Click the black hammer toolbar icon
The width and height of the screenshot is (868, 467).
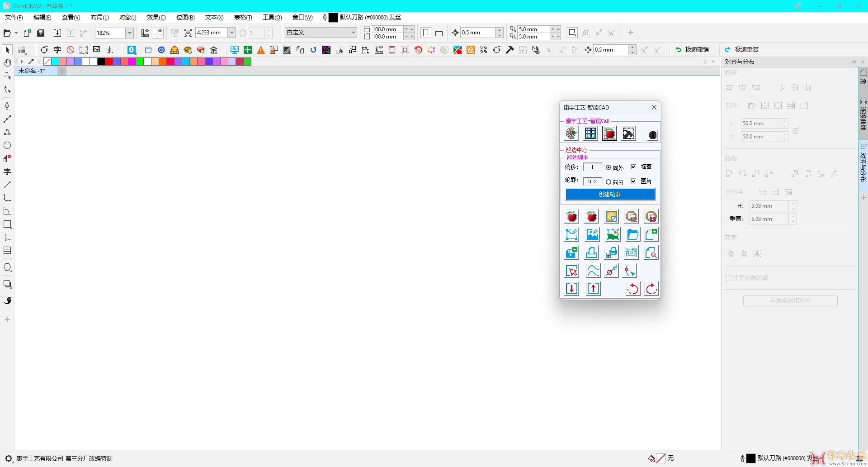pos(510,50)
